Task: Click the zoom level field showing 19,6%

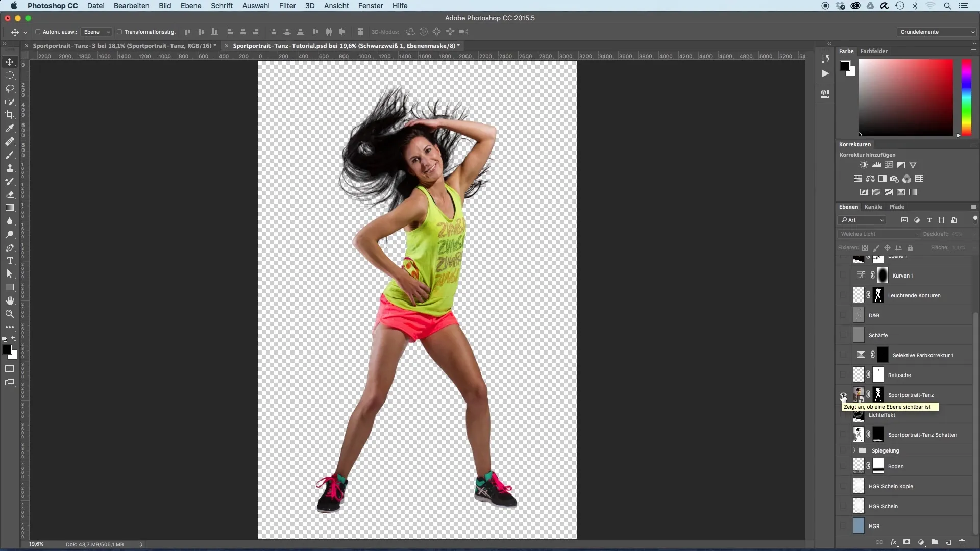Action: (36, 544)
